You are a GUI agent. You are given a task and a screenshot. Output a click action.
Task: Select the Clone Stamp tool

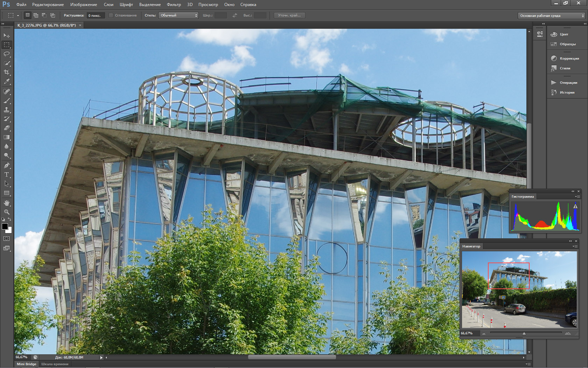click(7, 110)
